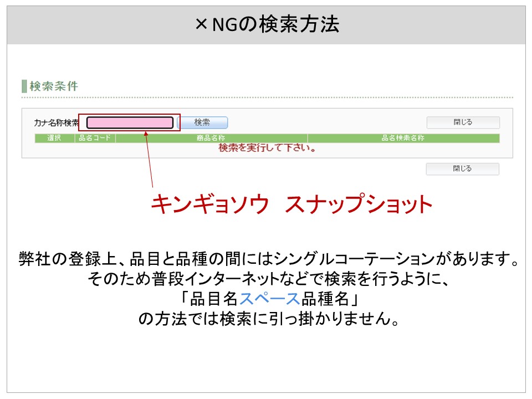This screenshot has height=399, width=532.
Task: Click the green bar icon beside 検索条件
Action: 24,86
